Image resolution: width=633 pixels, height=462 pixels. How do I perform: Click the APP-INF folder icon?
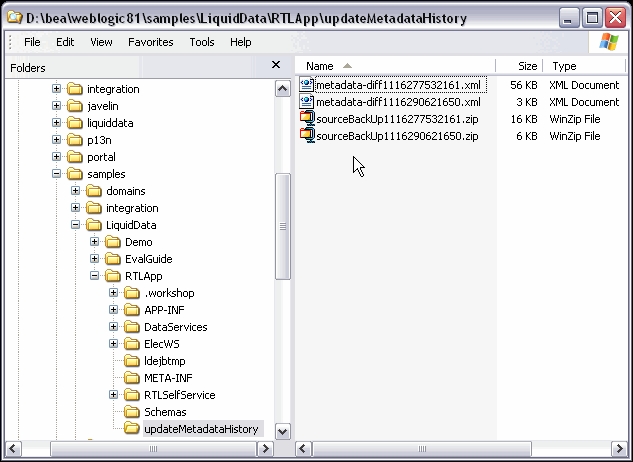click(132, 310)
